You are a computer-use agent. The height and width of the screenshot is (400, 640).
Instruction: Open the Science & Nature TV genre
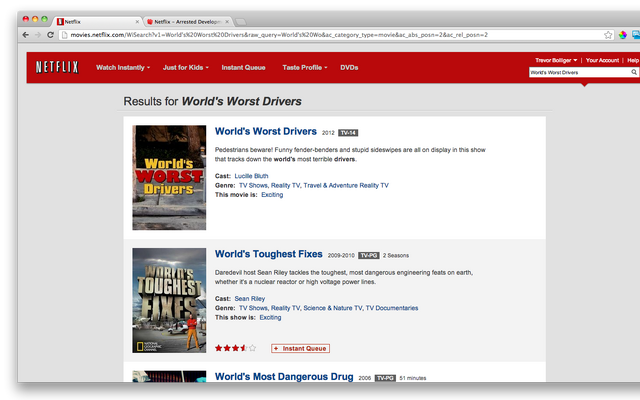(x=333, y=308)
